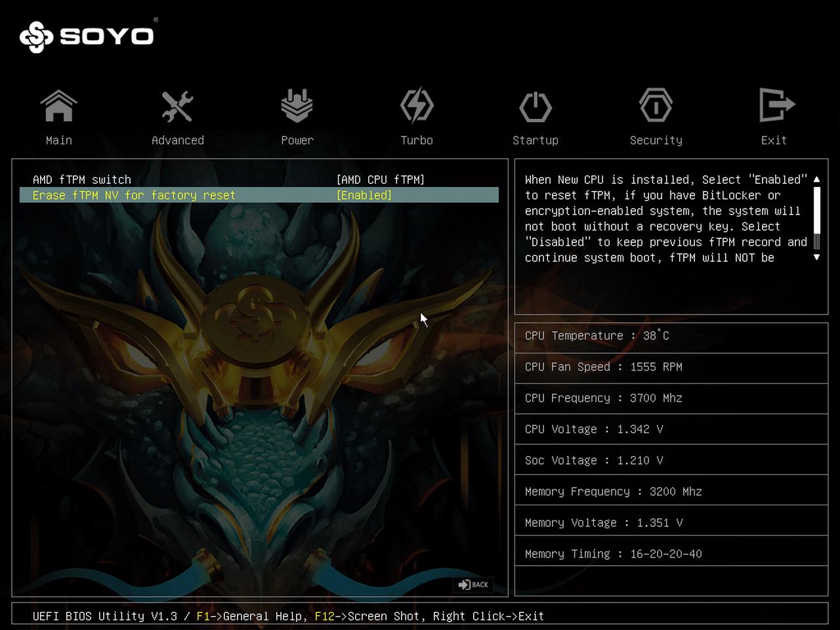
Task: Click the SOYO logo
Action: [87, 36]
